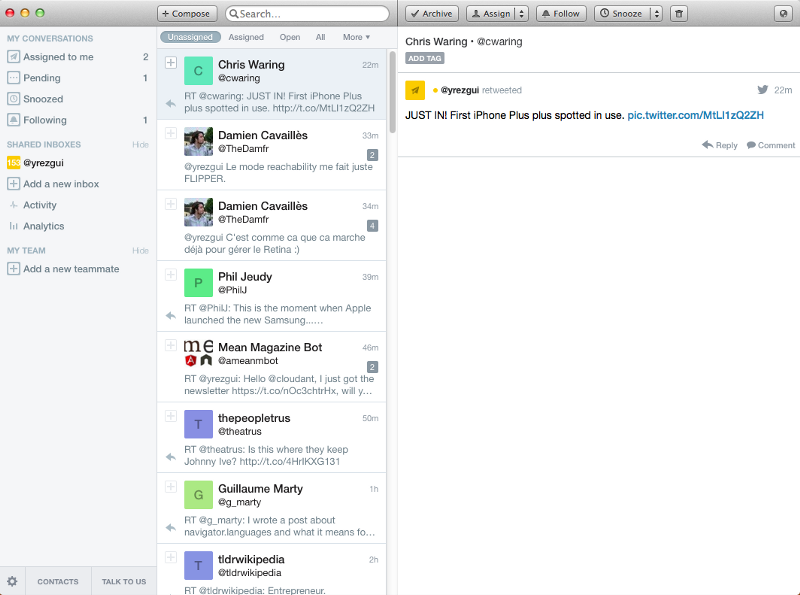Click the globe icon at top right
Screen dimensions: 800x595
[784, 14]
